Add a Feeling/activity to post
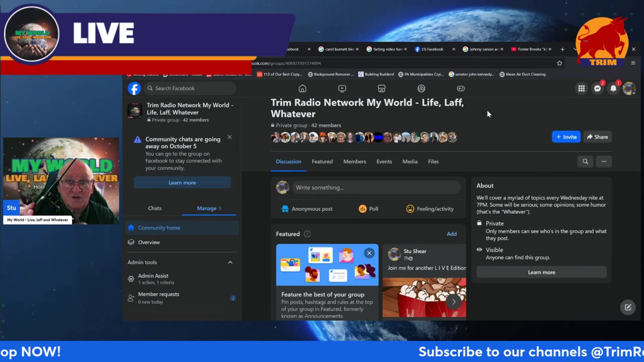Viewport: 644px width, 362px height. 430,209
